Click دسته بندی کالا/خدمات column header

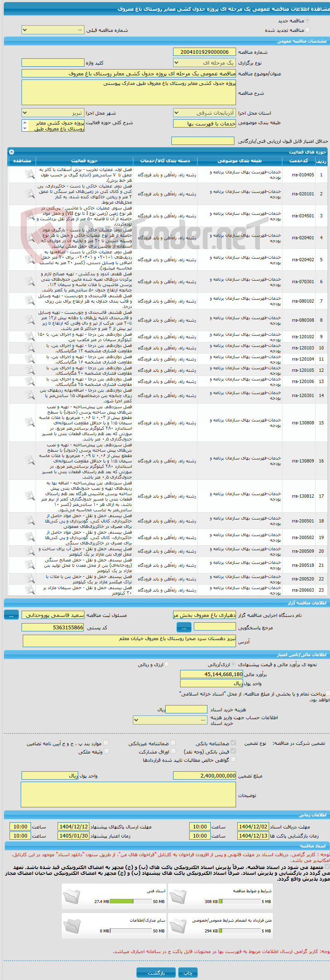point(165,161)
